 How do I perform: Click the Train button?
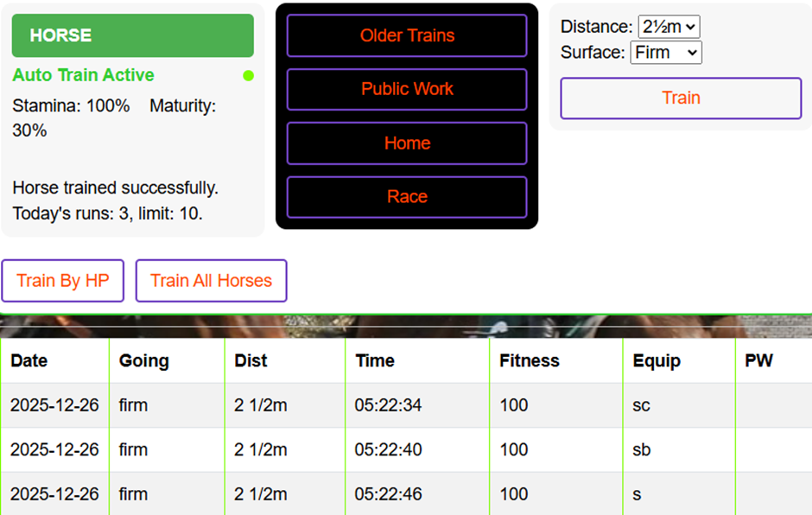(681, 98)
